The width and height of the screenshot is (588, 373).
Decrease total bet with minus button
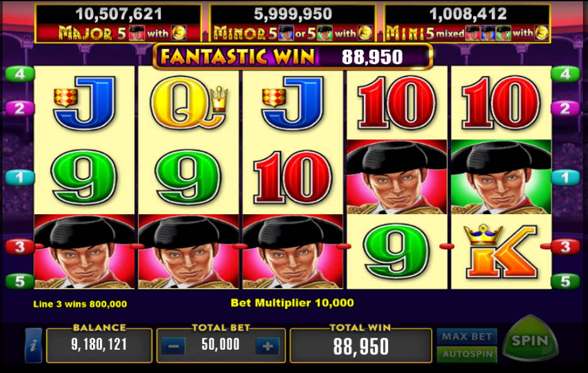(x=173, y=346)
